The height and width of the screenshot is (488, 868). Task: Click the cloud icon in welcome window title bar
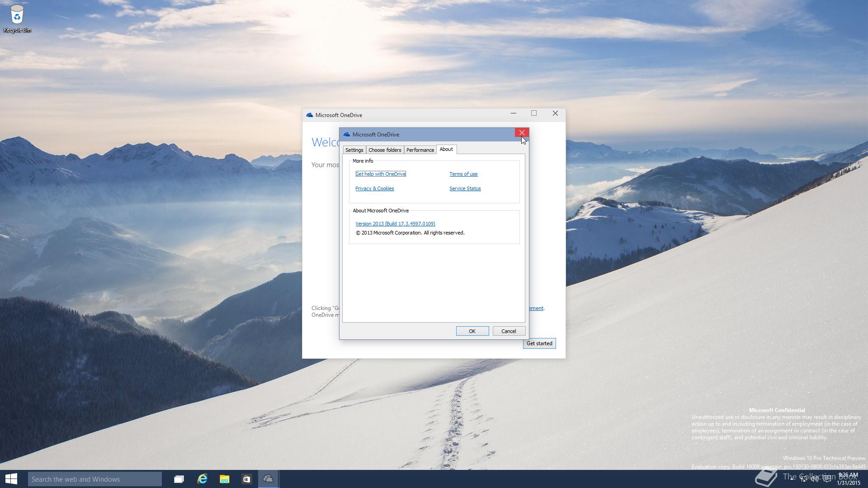click(310, 115)
